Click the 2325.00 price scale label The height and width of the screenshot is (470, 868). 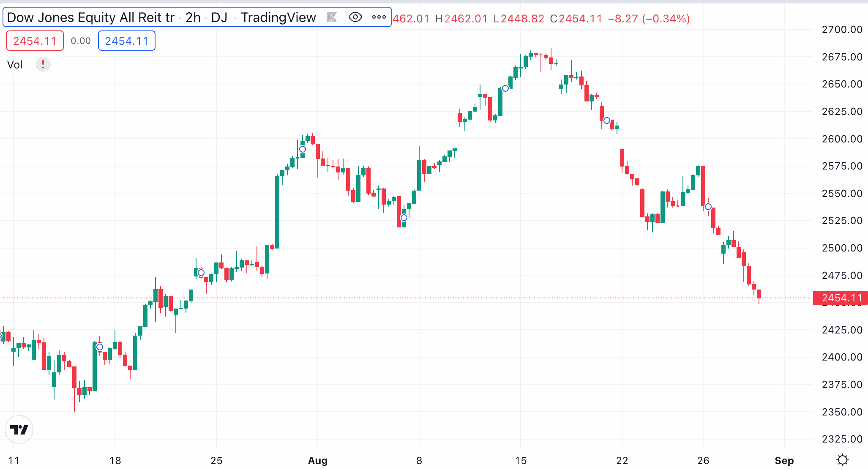[842, 439]
